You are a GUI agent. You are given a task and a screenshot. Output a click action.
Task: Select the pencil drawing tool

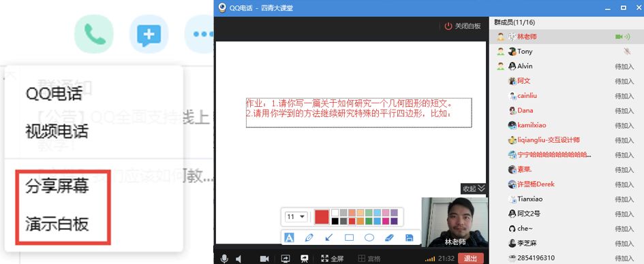[309, 237]
